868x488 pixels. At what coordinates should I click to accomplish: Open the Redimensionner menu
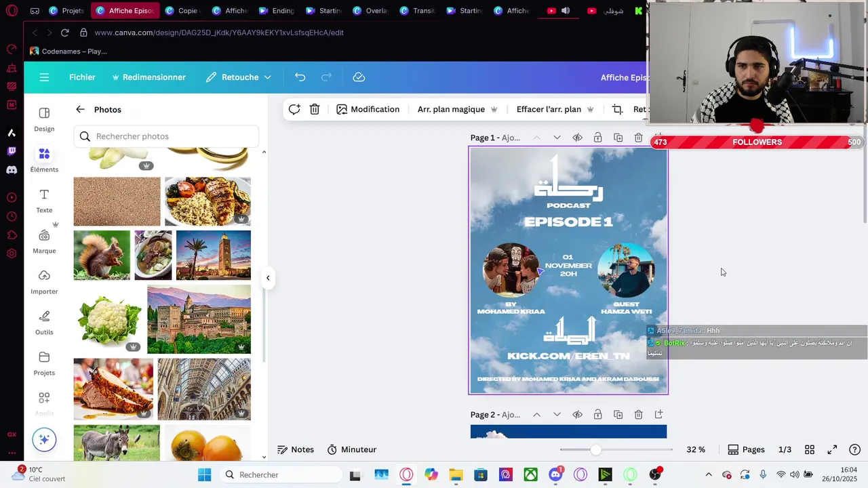click(149, 77)
